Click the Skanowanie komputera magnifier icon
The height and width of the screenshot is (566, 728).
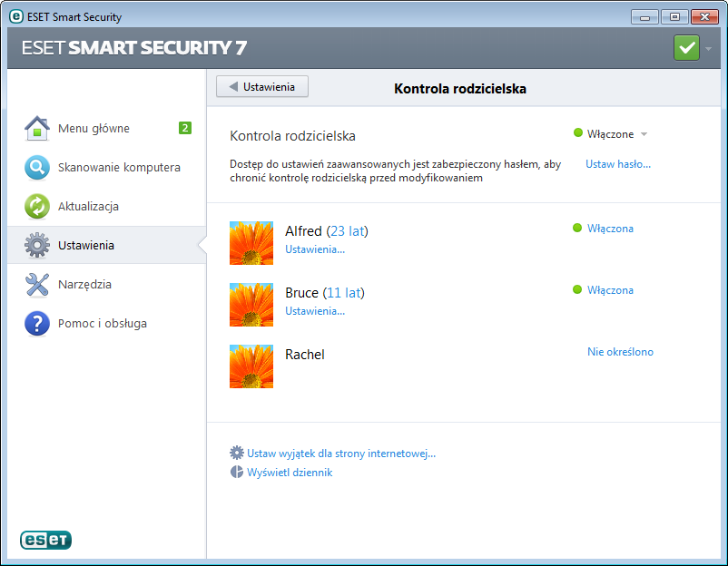tap(37, 167)
